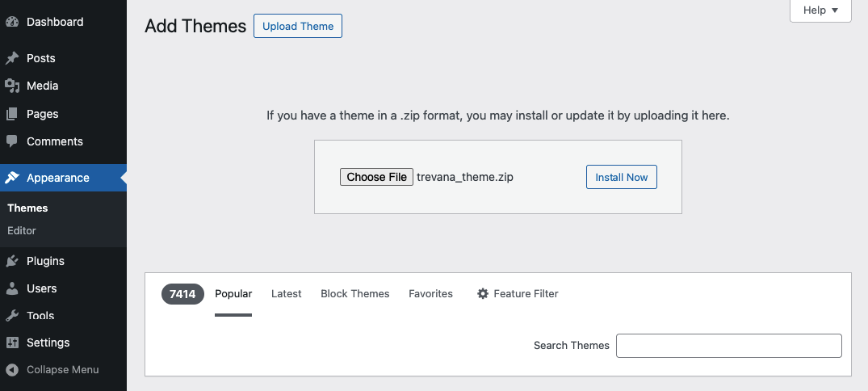Click the Choose File button
This screenshot has height=391, width=868.
pyautogui.click(x=376, y=177)
